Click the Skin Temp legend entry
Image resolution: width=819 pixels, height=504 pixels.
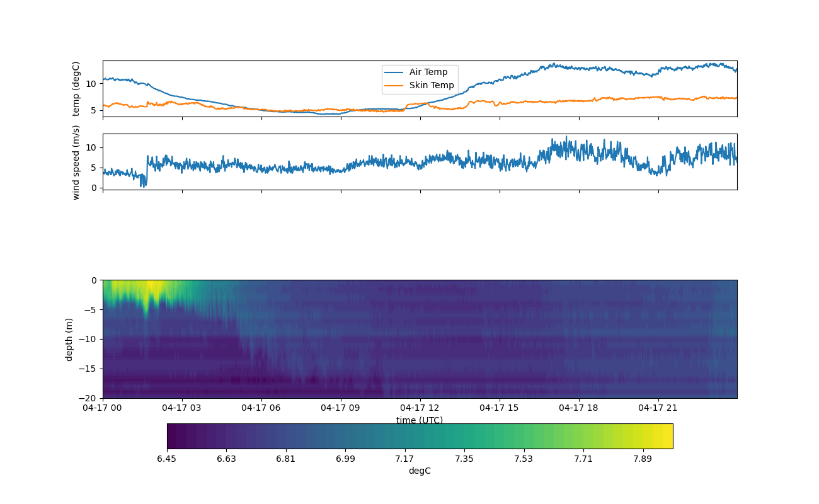(x=431, y=85)
